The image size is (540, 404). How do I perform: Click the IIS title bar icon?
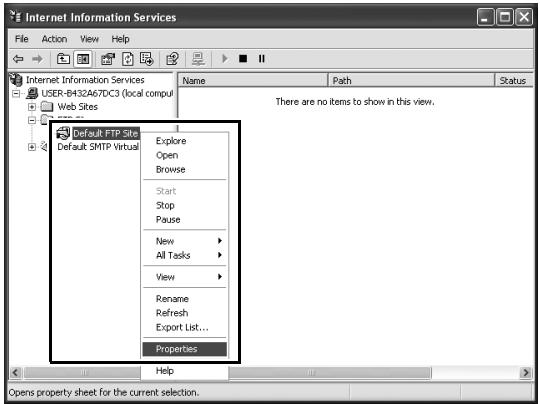click(x=15, y=17)
